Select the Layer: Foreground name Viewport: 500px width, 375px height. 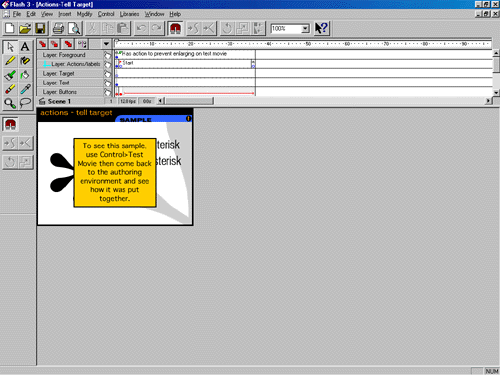pyautogui.click(x=64, y=55)
